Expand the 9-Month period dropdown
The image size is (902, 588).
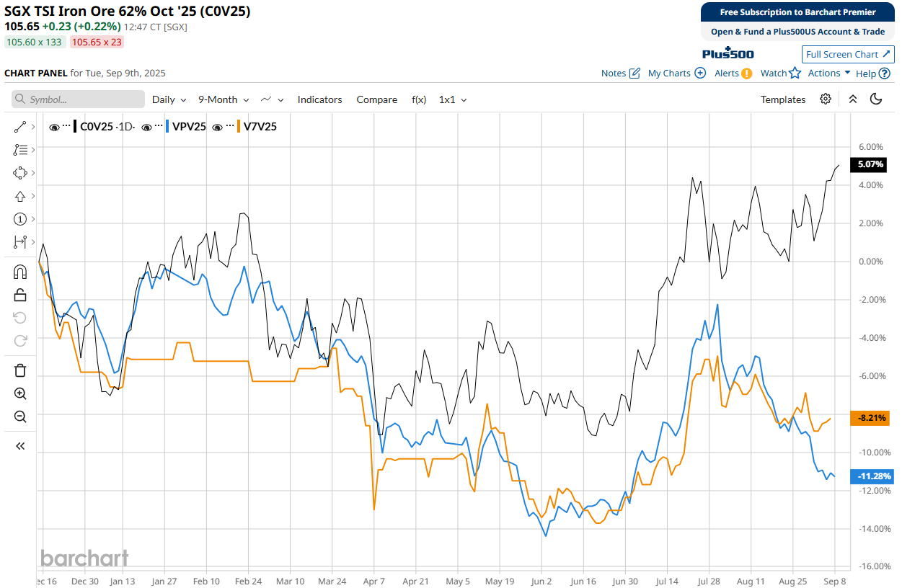click(x=224, y=99)
